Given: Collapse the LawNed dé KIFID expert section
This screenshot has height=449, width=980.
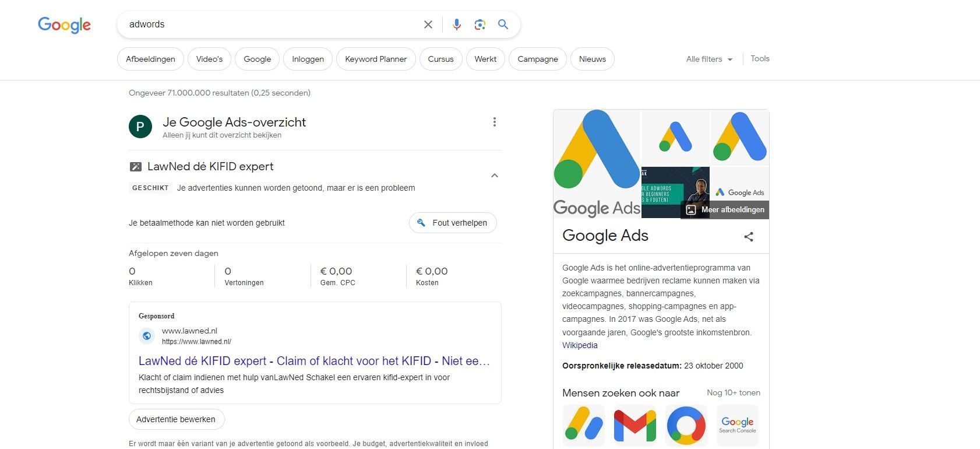Looking at the screenshot, I should coord(494,176).
